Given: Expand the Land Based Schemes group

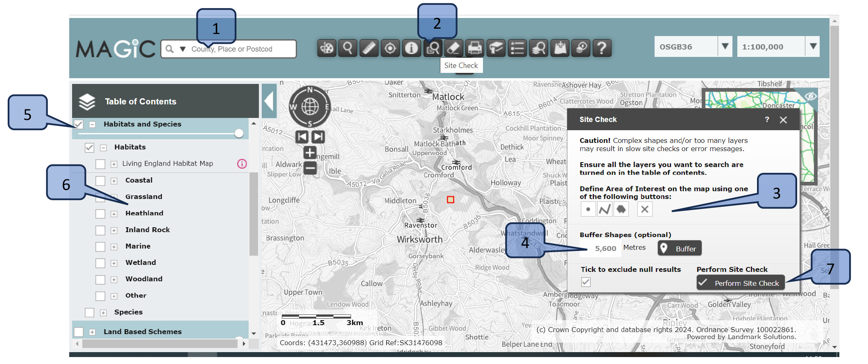Looking at the screenshot, I should coord(92,332).
